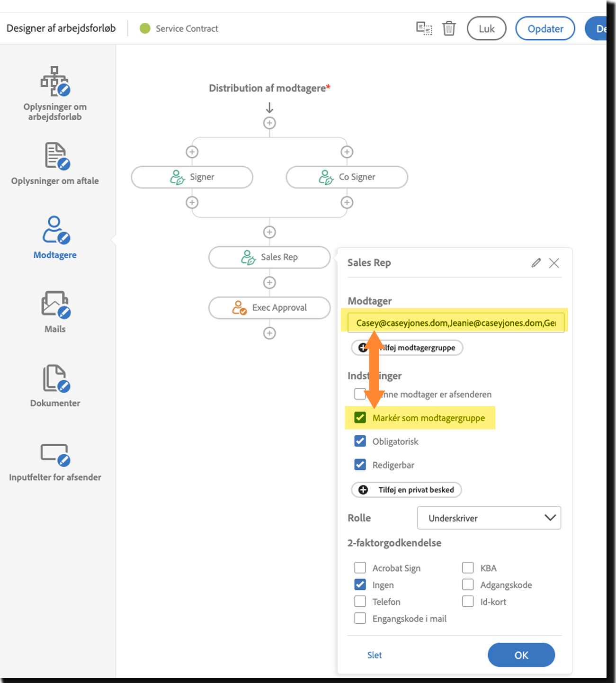Click the plus icon below Exec Approval
Viewport: 616px width, 683px height.
pos(269,333)
